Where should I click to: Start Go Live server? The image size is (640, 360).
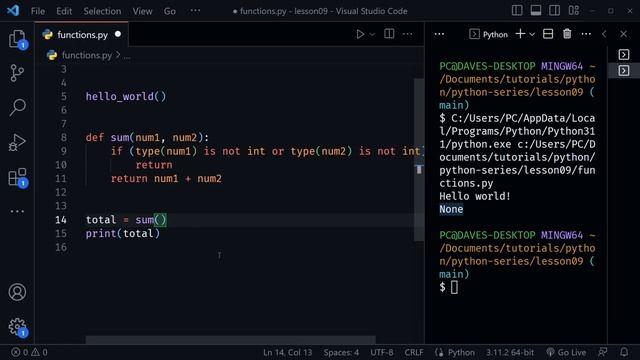[x=566, y=352]
